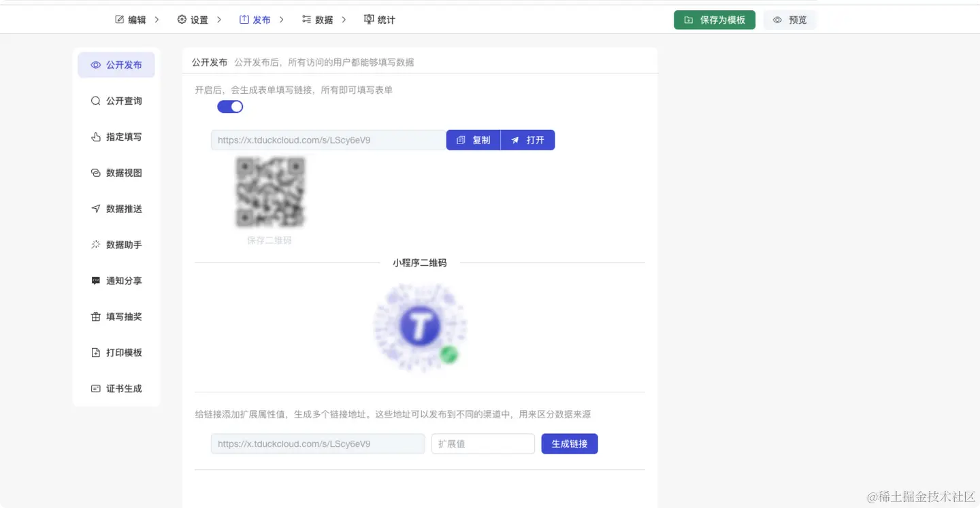Copy the form link with 复制
Image resolution: width=980 pixels, height=508 pixels.
point(473,140)
